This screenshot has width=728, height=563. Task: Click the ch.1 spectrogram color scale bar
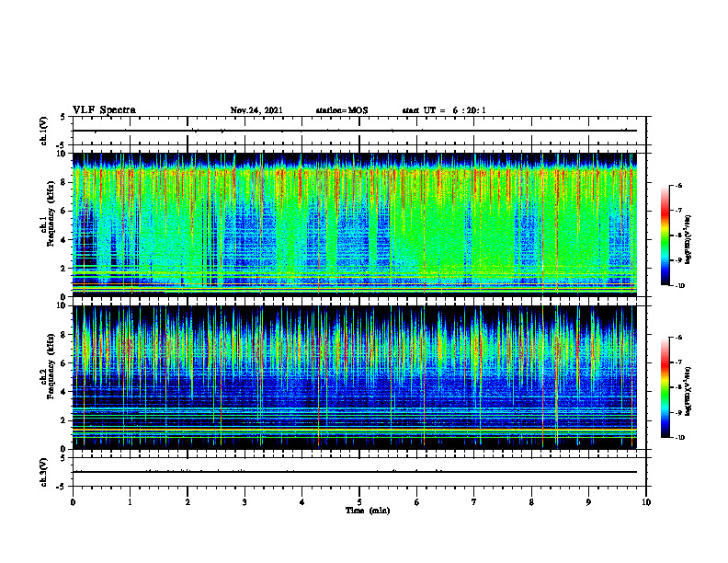[665, 236]
